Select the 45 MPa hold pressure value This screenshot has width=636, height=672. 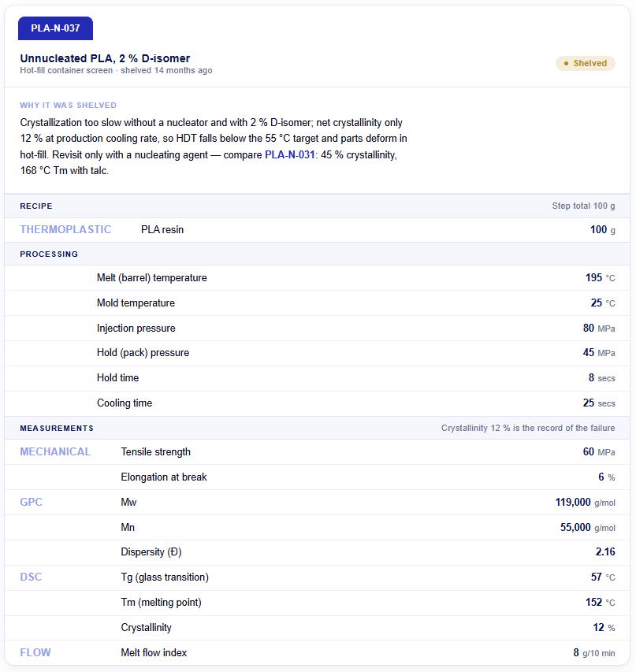(599, 353)
